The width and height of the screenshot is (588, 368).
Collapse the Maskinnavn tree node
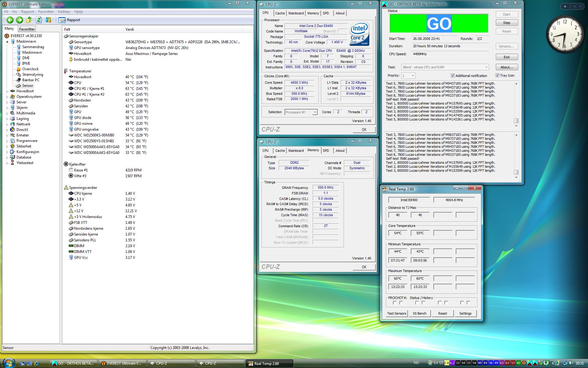7,41
